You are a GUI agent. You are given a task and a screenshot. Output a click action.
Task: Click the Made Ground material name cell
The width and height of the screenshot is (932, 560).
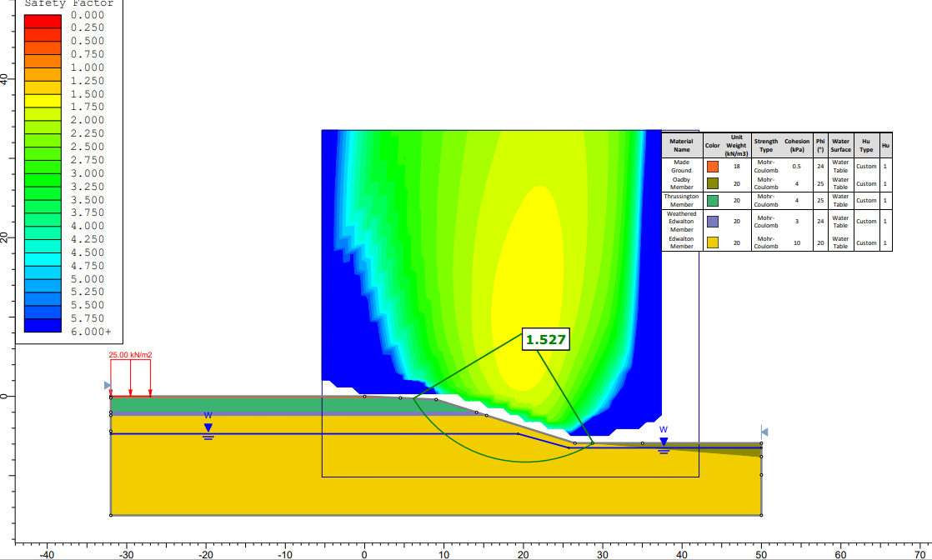(x=681, y=167)
